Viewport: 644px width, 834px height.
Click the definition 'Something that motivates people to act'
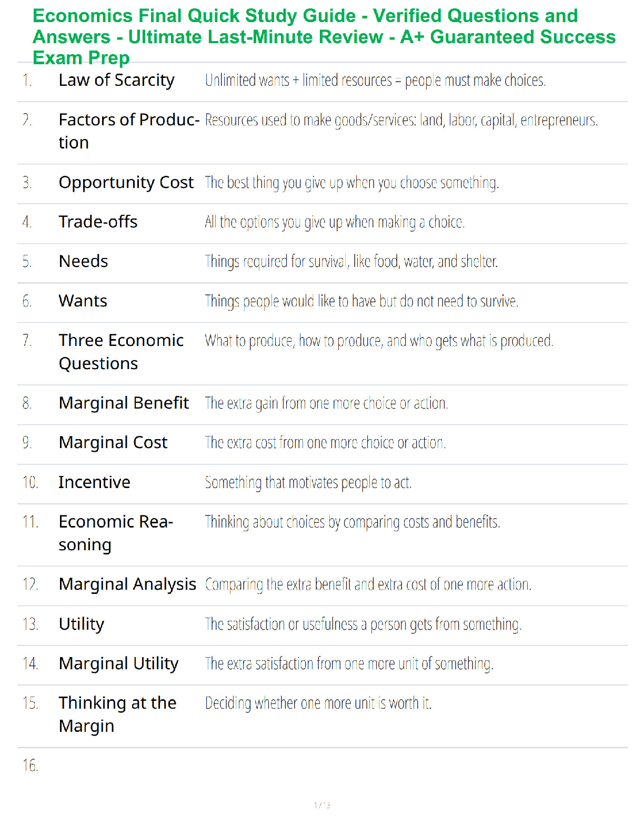[308, 482]
